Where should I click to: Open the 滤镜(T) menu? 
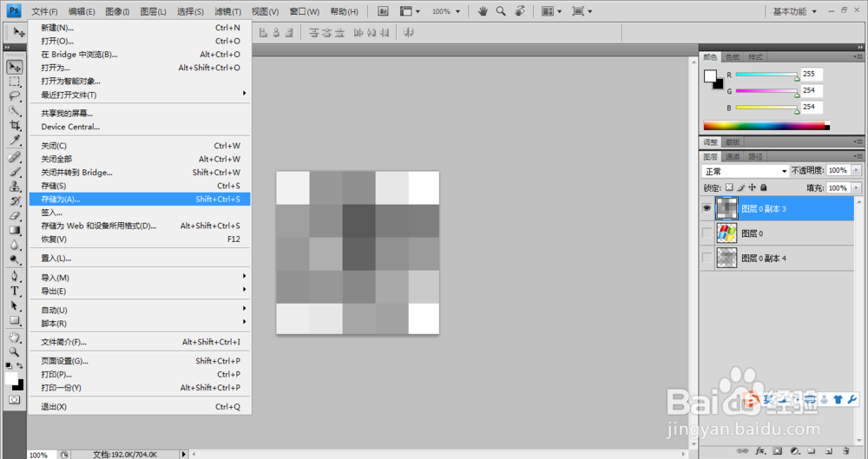pos(227,11)
